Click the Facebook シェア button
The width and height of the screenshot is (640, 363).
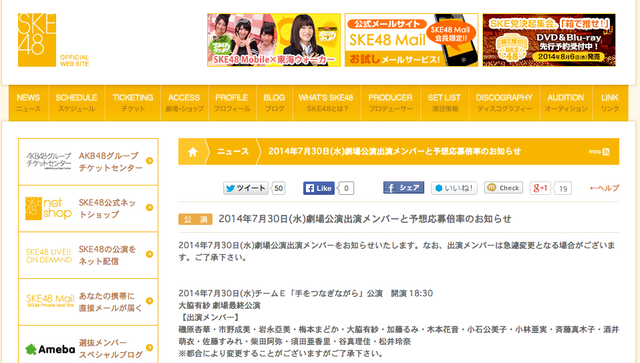tap(404, 187)
